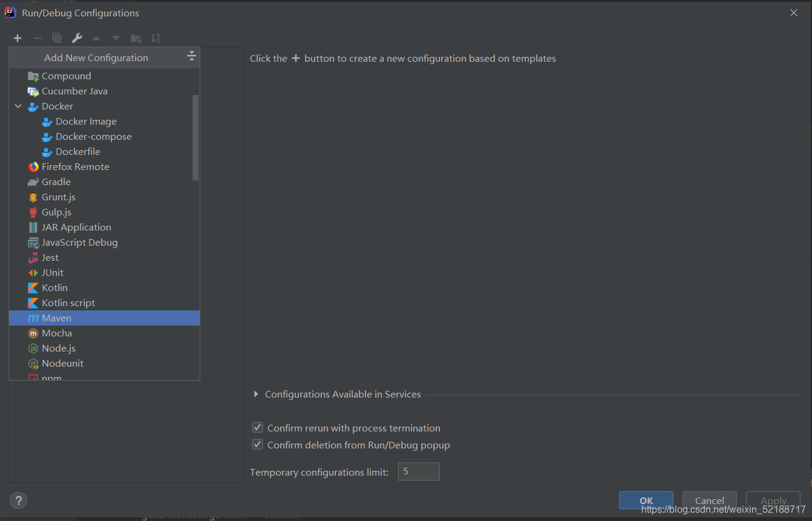
Task: Toggle Confirm rerun with process termination checkbox
Action: point(258,428)
